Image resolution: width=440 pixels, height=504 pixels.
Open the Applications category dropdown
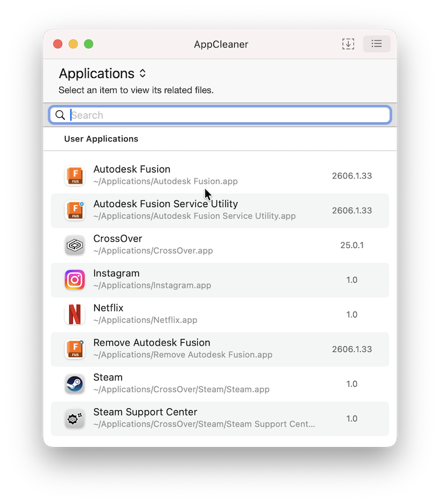tap(103, 73)
